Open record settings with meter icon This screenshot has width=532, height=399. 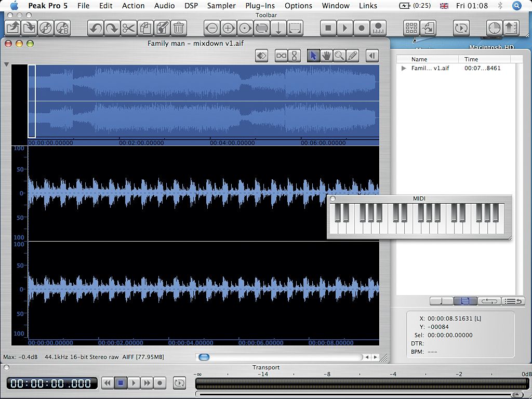pyautogui.click(x=378, y=28)
